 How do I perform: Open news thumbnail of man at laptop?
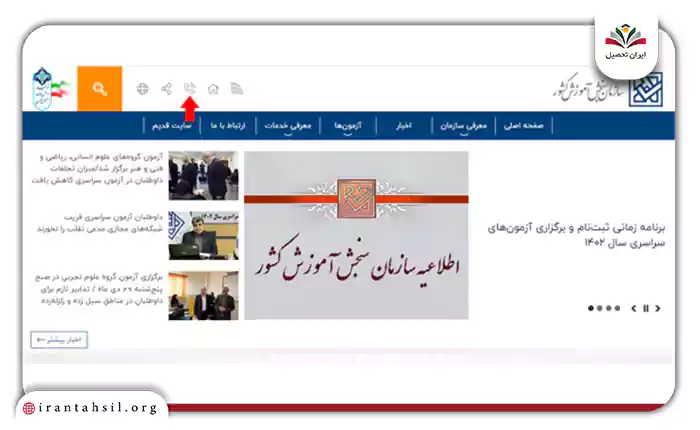[x=204, y=235]
